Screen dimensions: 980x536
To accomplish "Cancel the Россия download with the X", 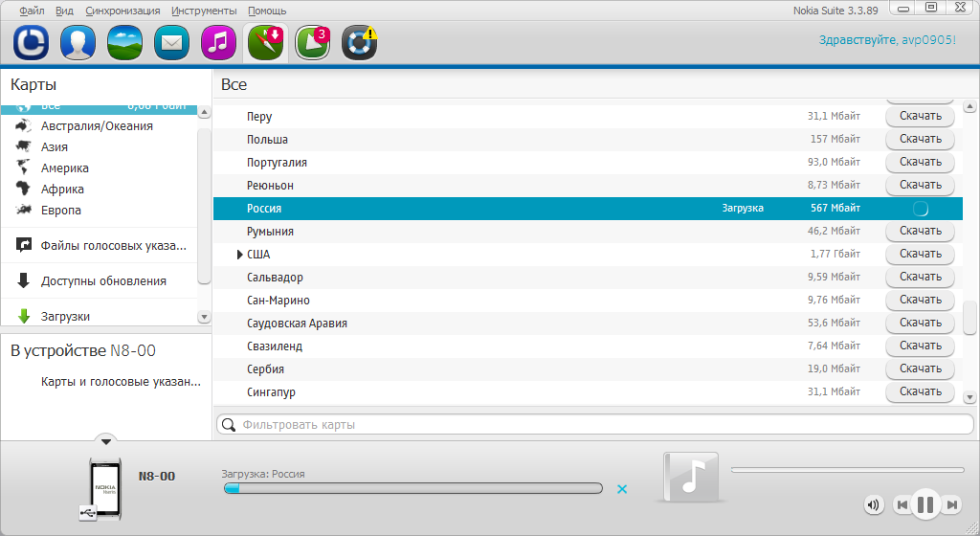I will (x=622, y=489).
